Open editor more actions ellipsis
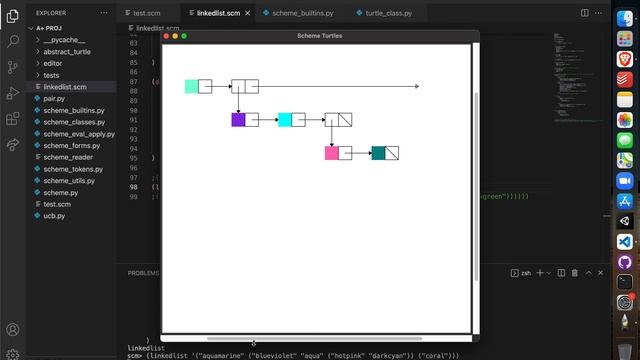 click(598, 13)
